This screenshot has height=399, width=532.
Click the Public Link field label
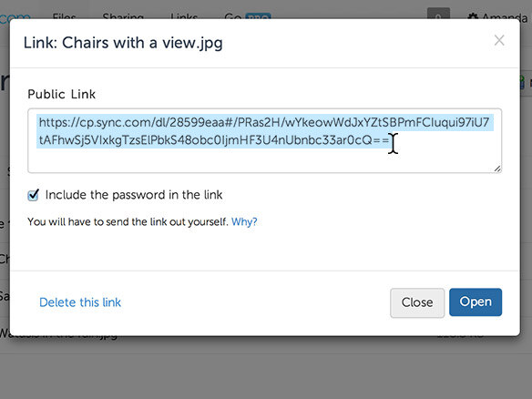(x=61, y=94)
